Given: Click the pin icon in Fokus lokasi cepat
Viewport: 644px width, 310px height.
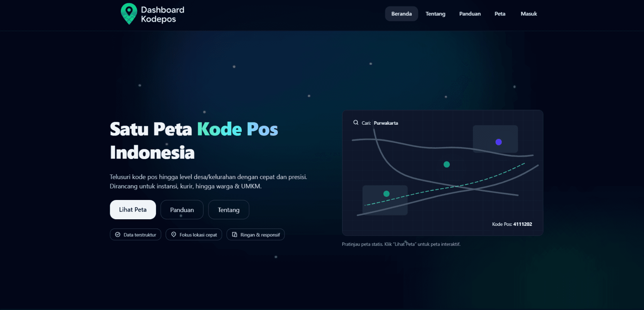Looking at the screenshot, I should (x=174, y=235).
